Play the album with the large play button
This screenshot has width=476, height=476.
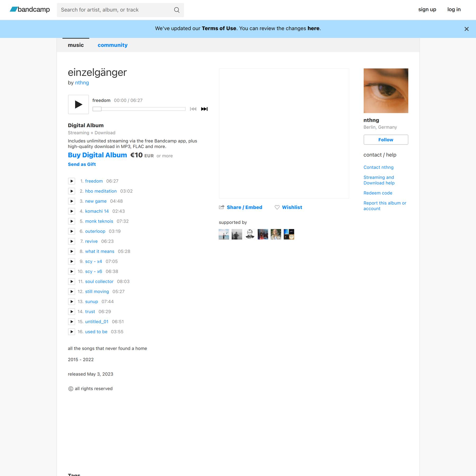[78, 104]
